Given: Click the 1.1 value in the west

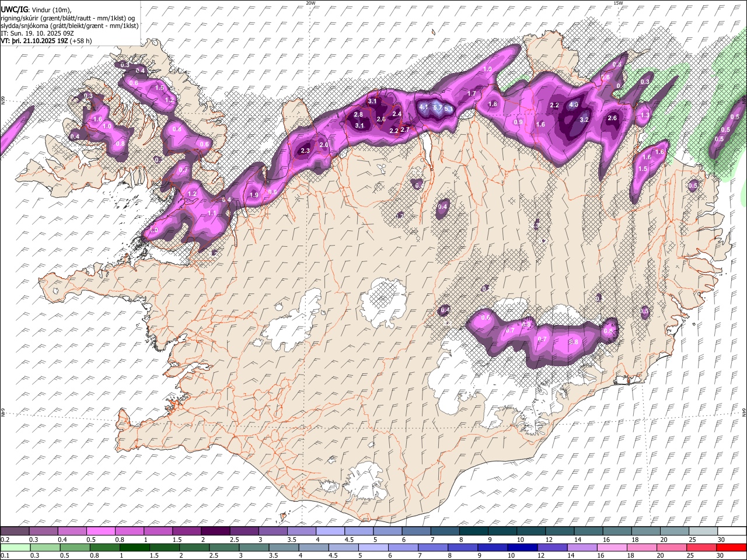Looking at the screenshot, I should click(x=212, y=213).
